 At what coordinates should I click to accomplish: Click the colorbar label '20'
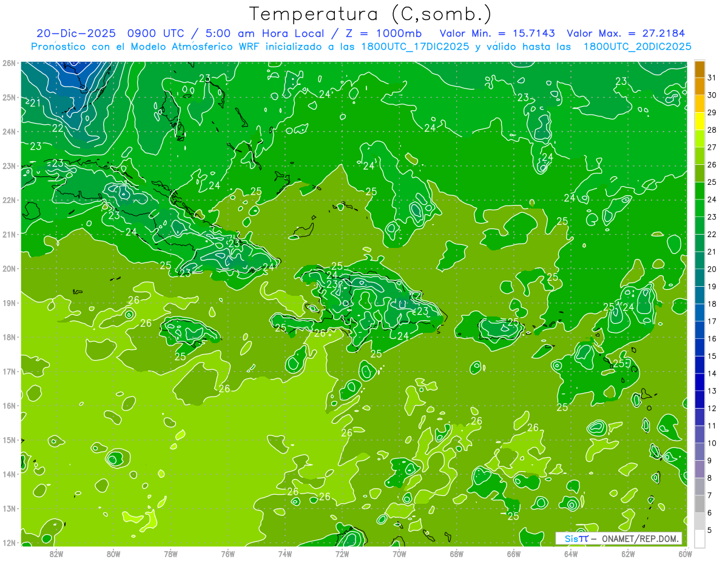click(712, 269)
